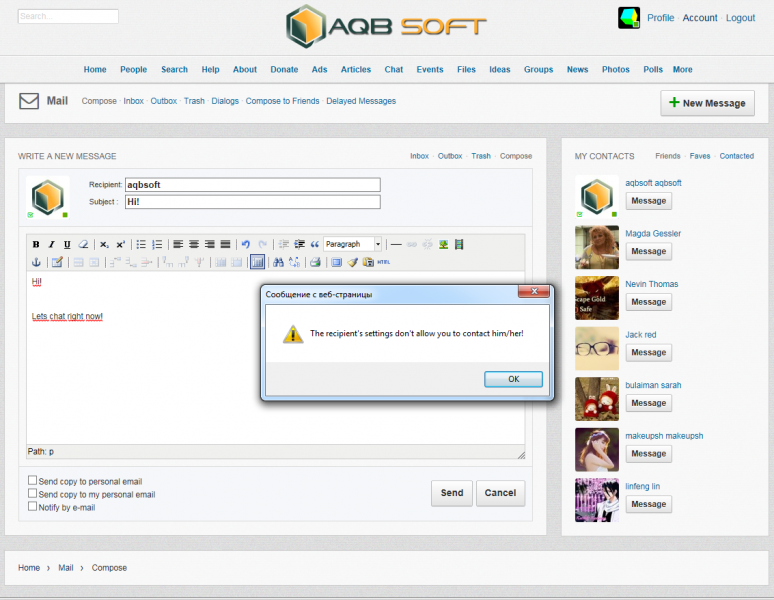This screenshot has height=600, width=774.
Task: Click the Send button
Action: click(452, 493)
